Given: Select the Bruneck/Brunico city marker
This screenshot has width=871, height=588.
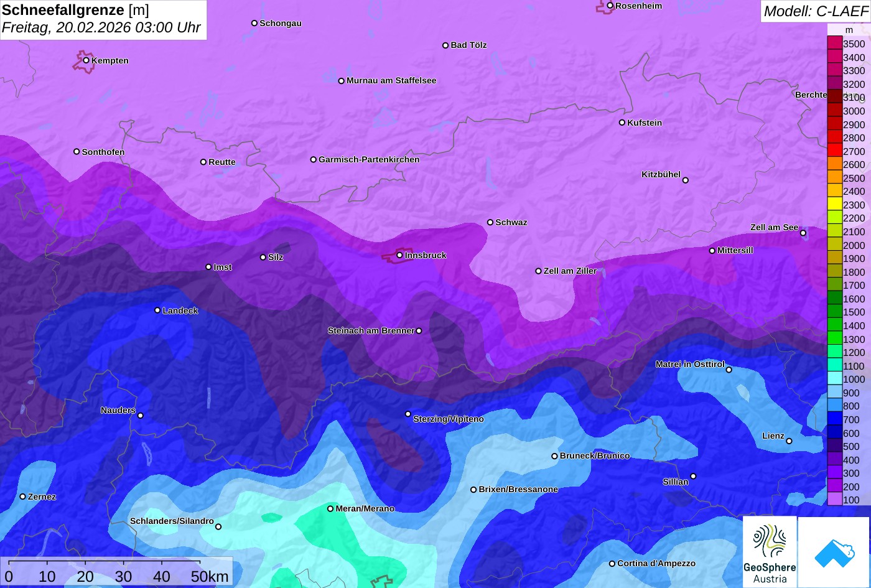Looking at the screenshot, I should tap(555, 456).
